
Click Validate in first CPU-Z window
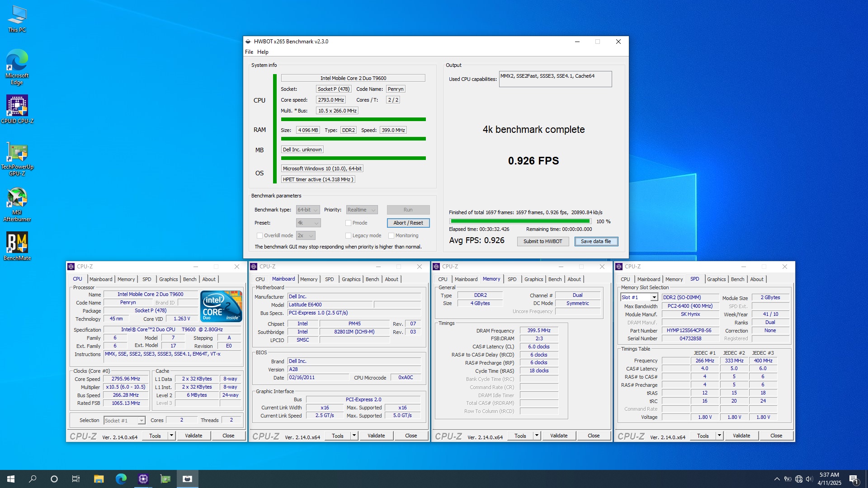[193, 436]
